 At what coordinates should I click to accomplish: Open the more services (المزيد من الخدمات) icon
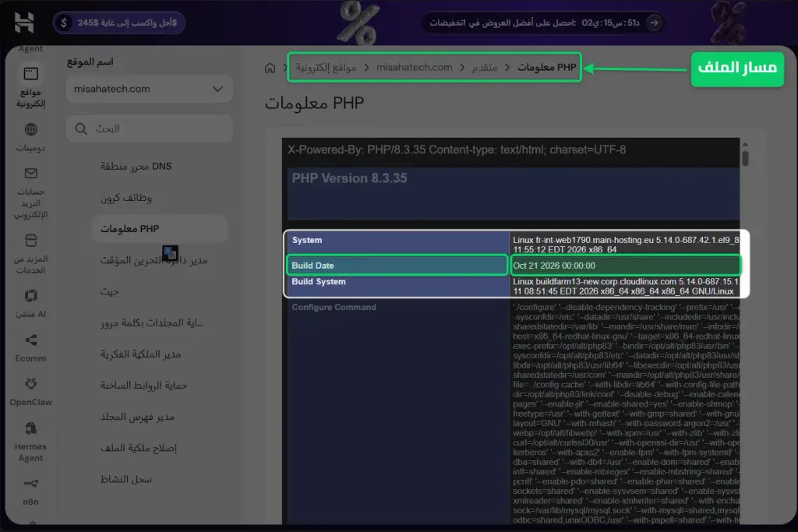30,240
